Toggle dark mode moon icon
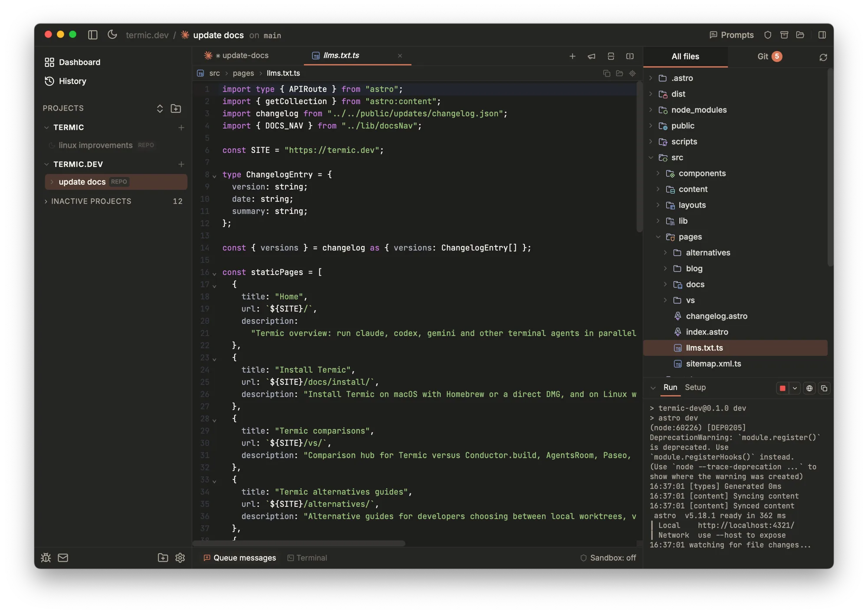 coord(112,35)
